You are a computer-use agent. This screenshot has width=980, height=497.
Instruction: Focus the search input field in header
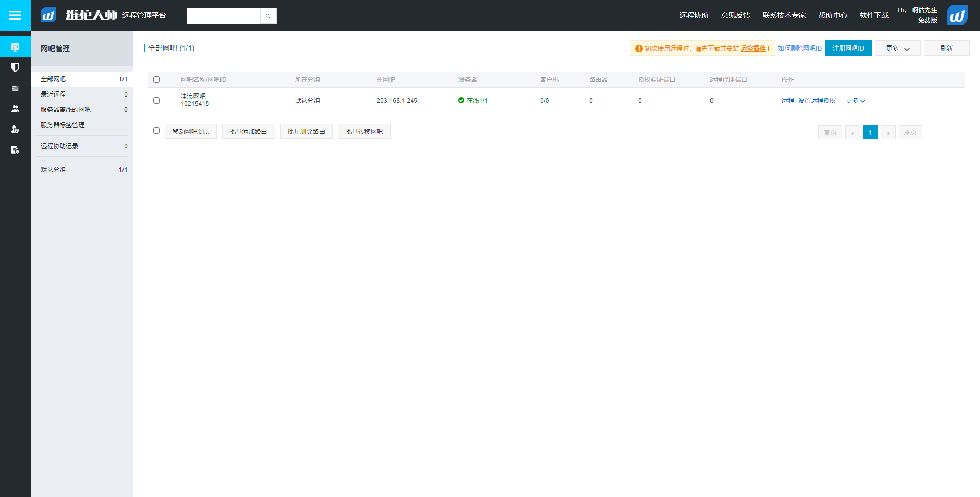click(224, 16)
